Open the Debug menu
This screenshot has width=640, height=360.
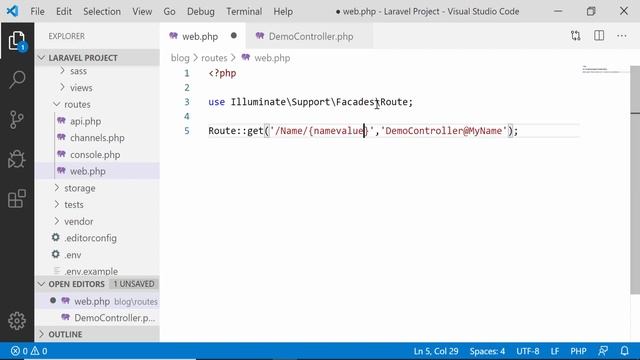point(200,11)
